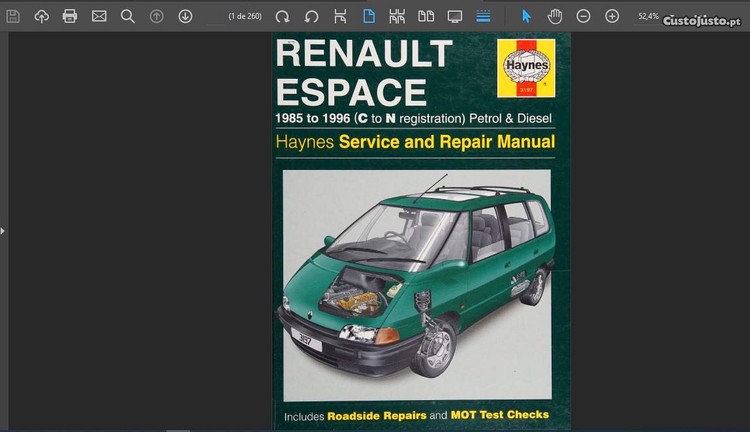Activate the hand pan tool

[x=555, y=16]
